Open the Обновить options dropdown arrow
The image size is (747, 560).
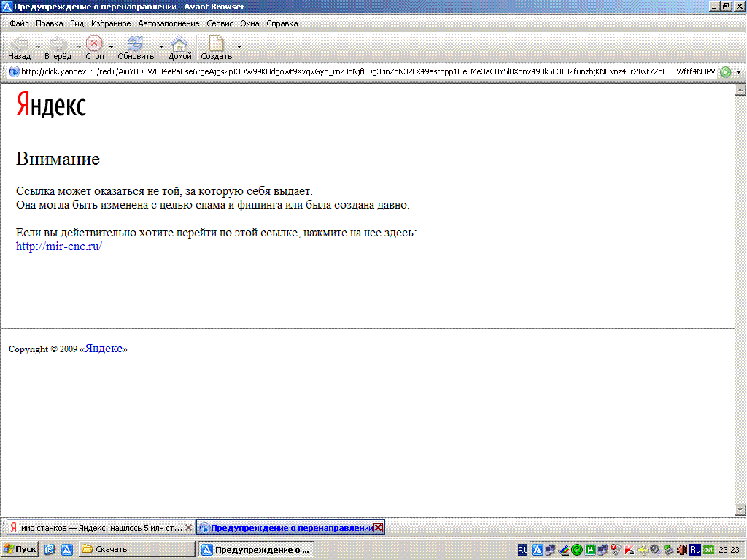pos(161,47)
